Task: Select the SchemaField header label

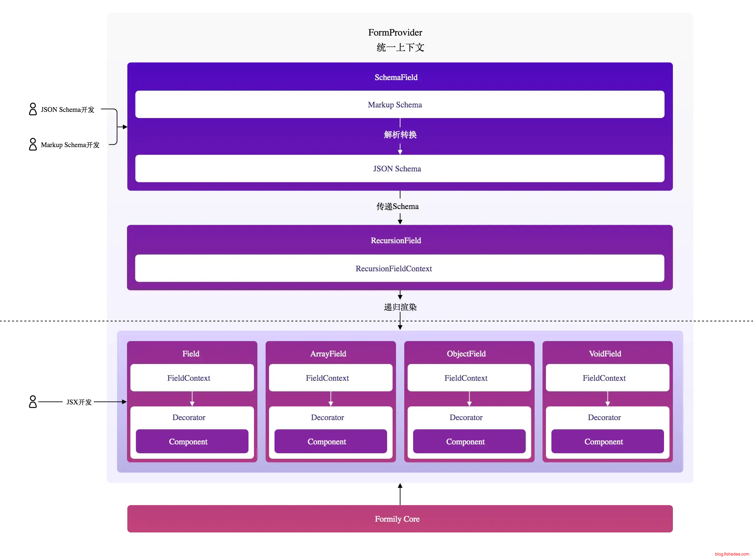Action: [x=396, y=77]
